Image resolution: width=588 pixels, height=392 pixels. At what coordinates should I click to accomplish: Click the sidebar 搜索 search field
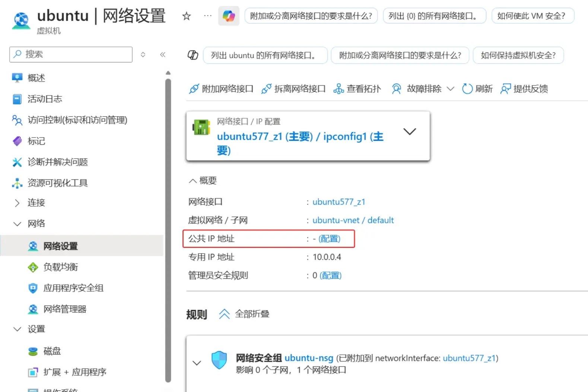(x=71, y=54)
